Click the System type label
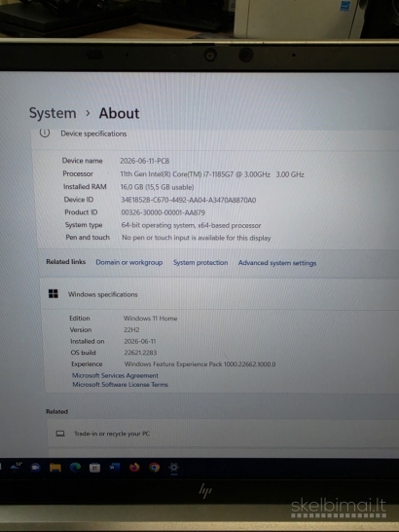Screen dimensions: 399x532 84,225
